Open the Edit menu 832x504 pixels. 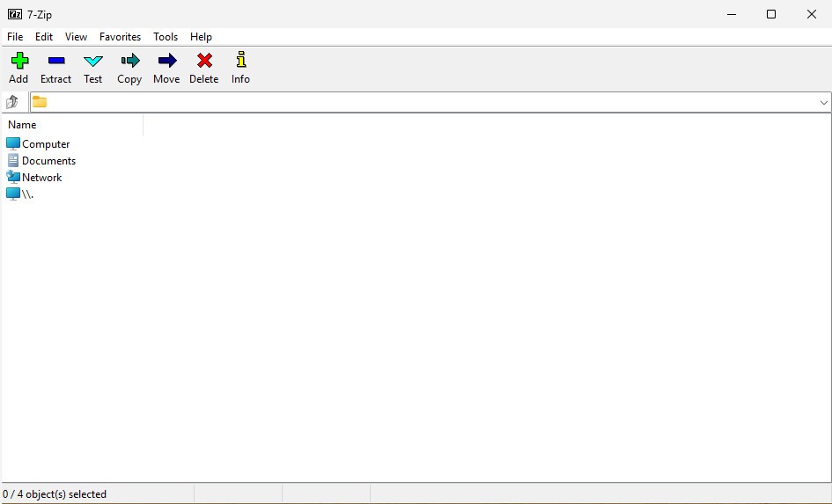click(44, 37)
